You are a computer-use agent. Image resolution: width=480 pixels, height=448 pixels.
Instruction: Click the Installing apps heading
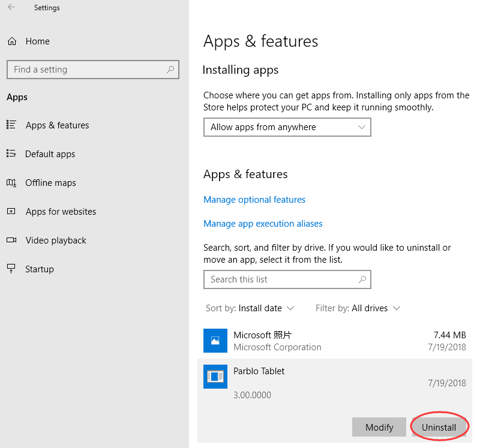(241, 70)
